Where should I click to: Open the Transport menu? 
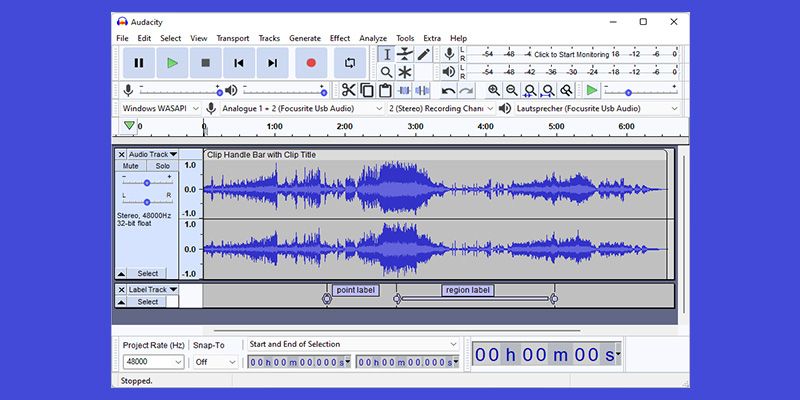click(233, 38)
